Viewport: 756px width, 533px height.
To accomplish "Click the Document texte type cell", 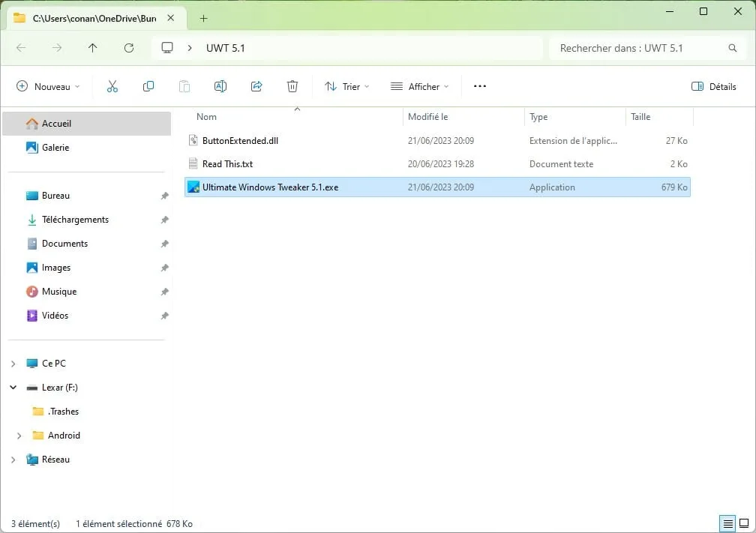I will tap(561, 164).
